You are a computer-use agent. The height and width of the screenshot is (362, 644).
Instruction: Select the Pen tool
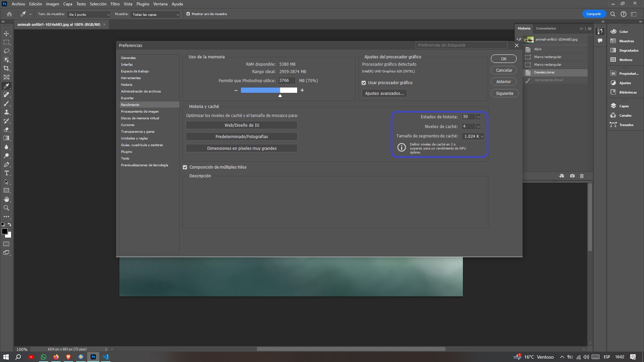coord(6,164)
